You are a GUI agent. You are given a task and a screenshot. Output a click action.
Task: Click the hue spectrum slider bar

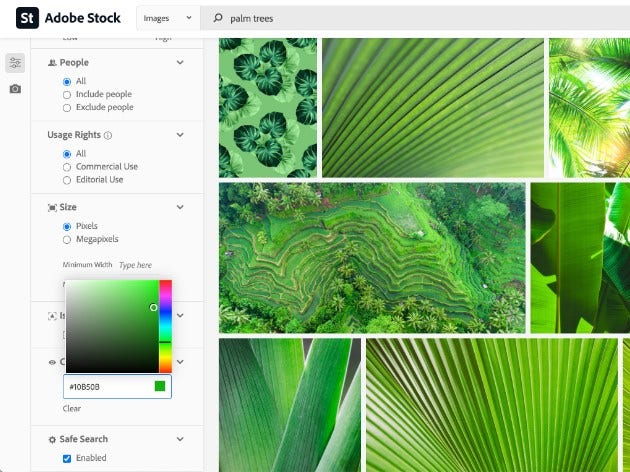click(x=166, y=326)
